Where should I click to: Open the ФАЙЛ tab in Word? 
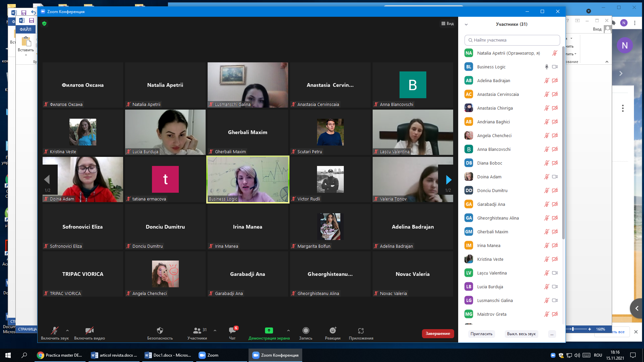(x=25, y=29)
